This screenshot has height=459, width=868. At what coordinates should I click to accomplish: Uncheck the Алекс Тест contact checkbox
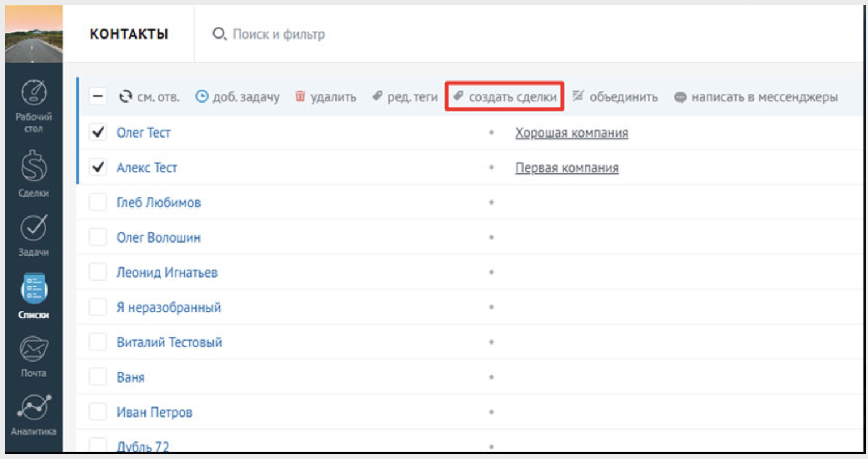[98, 167]
